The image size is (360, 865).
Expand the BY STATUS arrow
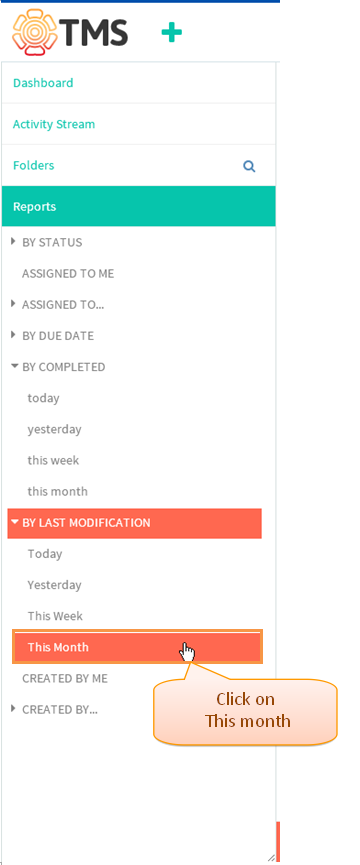click(x=14, y=241)
